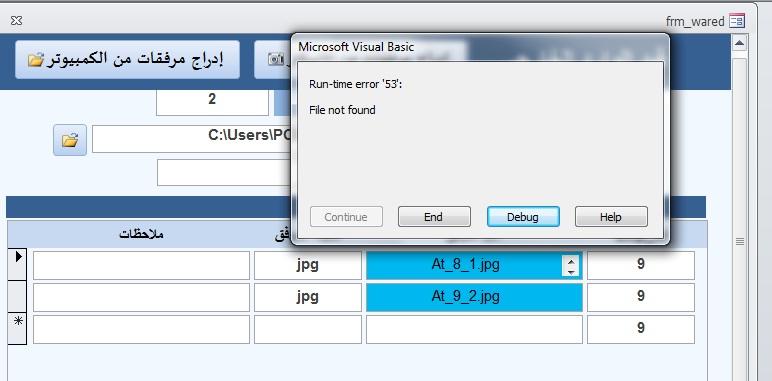772x381 pixels.
Task: Click the jpg type cell in the At_8_1.jpg row
Action: tap(308, 265)
